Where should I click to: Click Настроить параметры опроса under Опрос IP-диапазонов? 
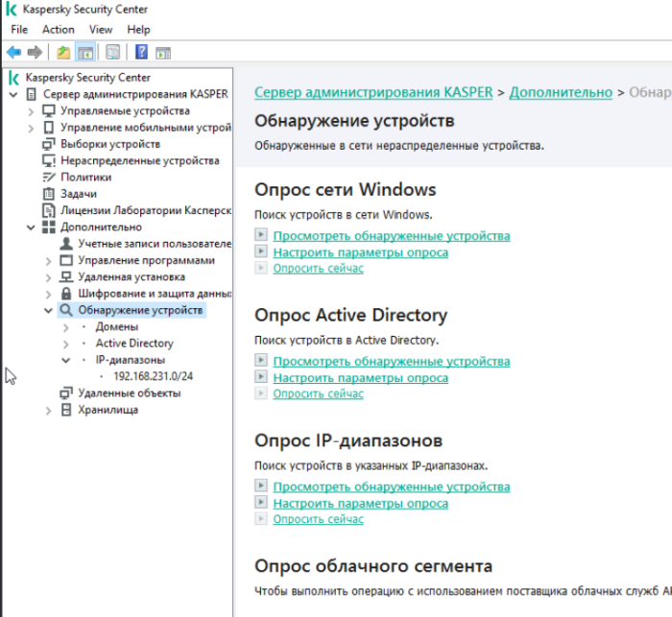(361, 504)
